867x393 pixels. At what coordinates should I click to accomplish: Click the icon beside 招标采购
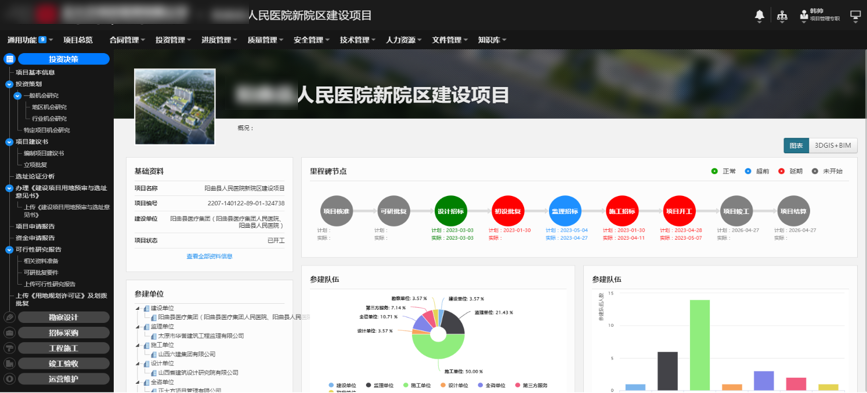9,333
